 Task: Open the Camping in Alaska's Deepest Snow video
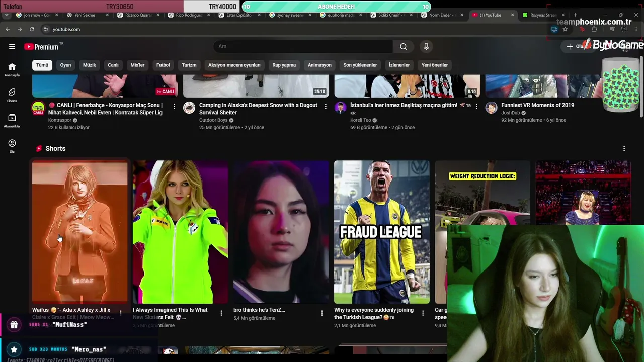259,109
